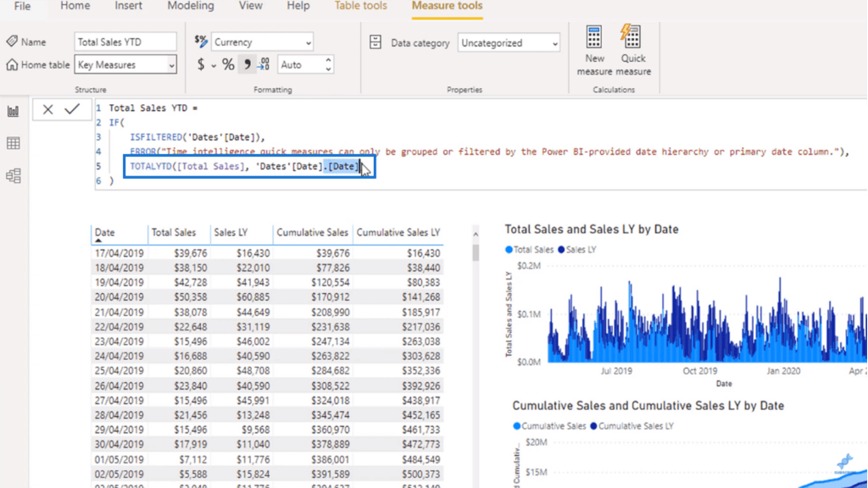This screenshot has height=488, width=868.
Task: Commit the formula with the checkmark
Action: click(x=72, y=109)
